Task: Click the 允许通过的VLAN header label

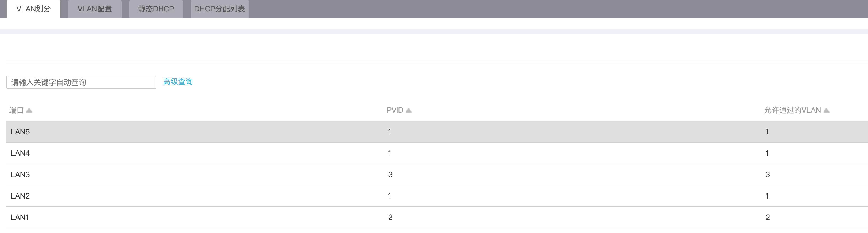Action: (x=792, y=110)
